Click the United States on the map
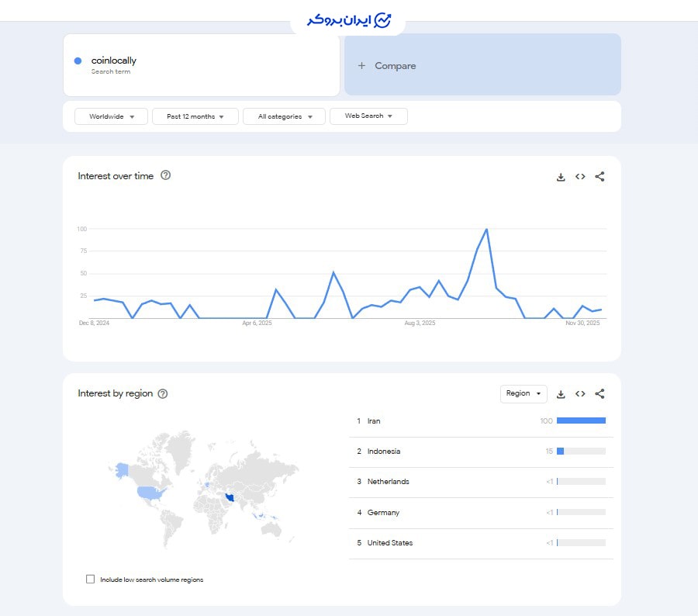This screenshot has width=698, height=616. (150, 493)
